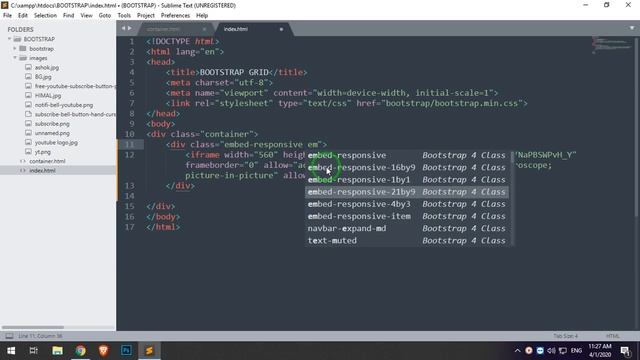Click the BOOTSTRAP root folder icon

[17, 39]
